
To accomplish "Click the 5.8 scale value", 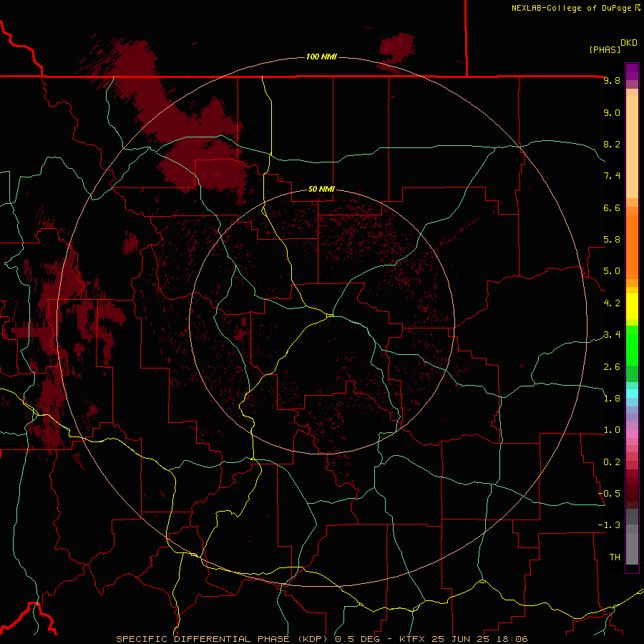I will tap(612, 240).
